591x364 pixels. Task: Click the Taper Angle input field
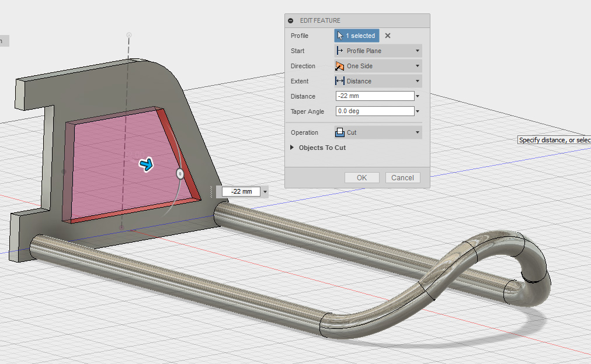coord(374,111)
